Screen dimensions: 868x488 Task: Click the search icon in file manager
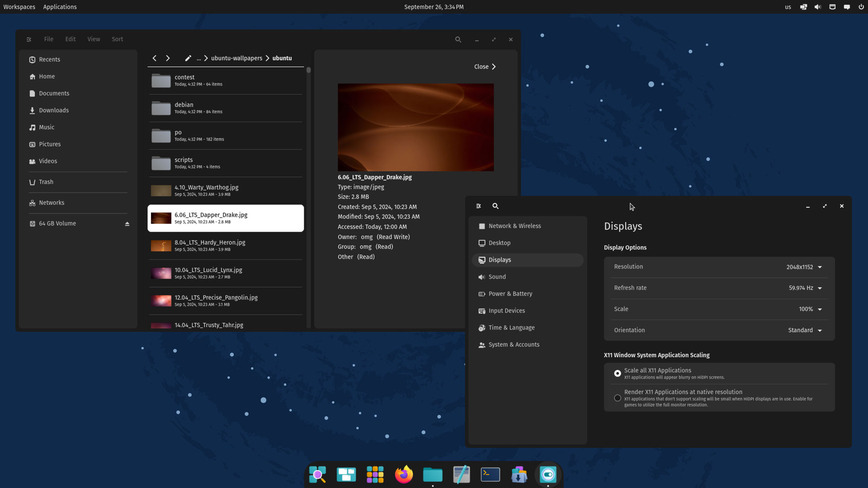point(458,40)
